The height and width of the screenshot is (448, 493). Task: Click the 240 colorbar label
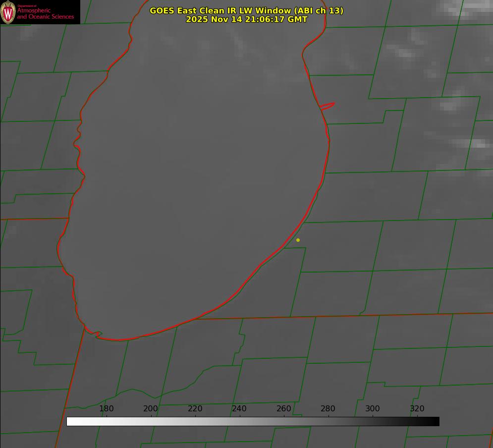pos(239,408)
